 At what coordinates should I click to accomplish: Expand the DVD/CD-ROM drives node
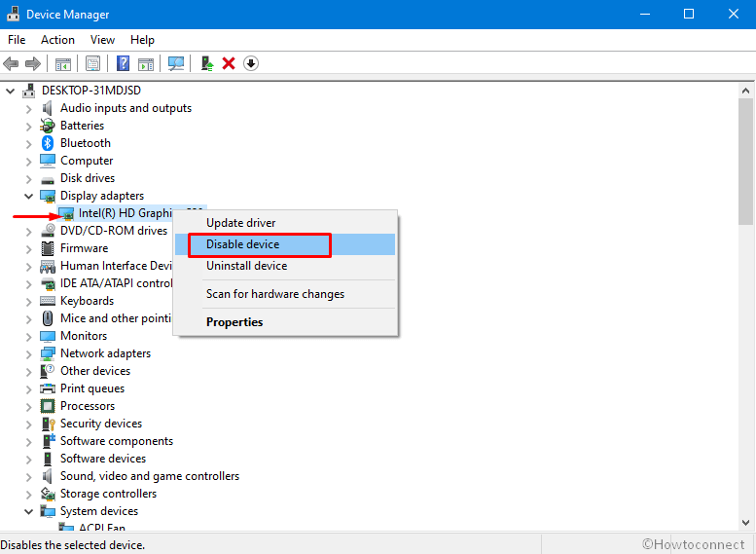coord(29,232)
